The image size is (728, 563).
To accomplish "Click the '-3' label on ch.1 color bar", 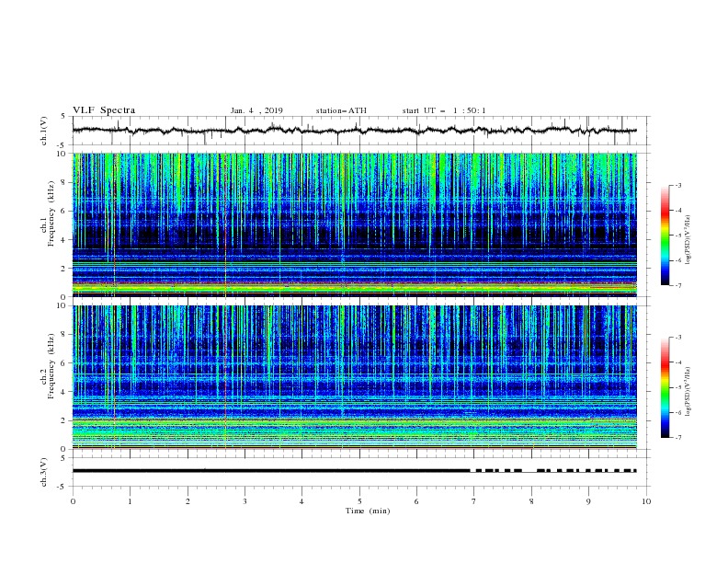I will 677,185.
